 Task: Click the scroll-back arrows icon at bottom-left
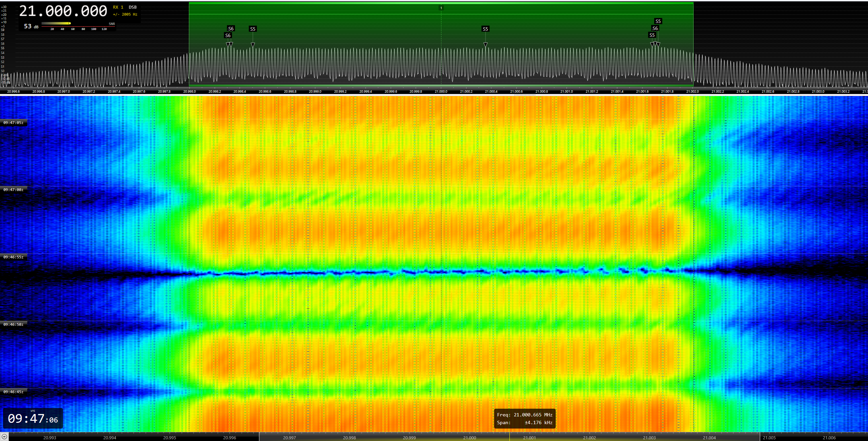tap(4, 437)
